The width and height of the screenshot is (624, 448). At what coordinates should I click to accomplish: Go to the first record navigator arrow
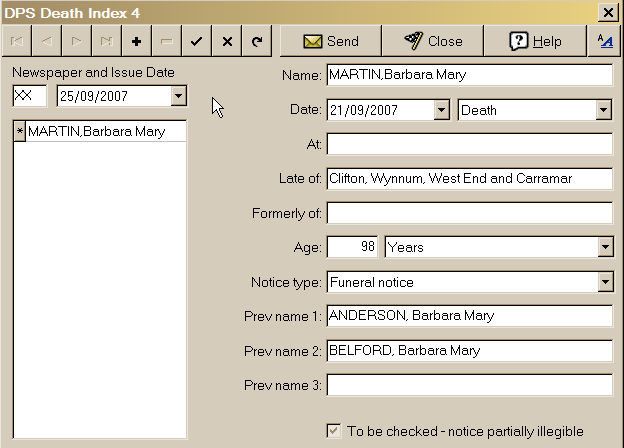point(17,41)
